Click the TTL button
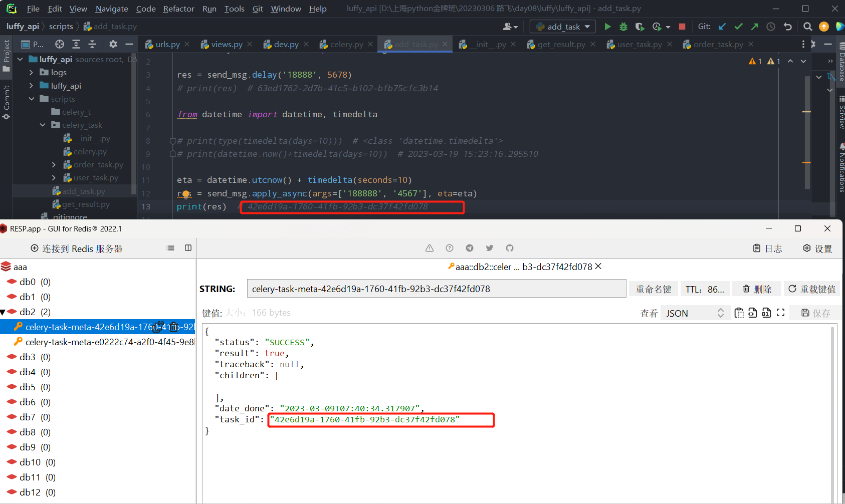 point(705,289)
